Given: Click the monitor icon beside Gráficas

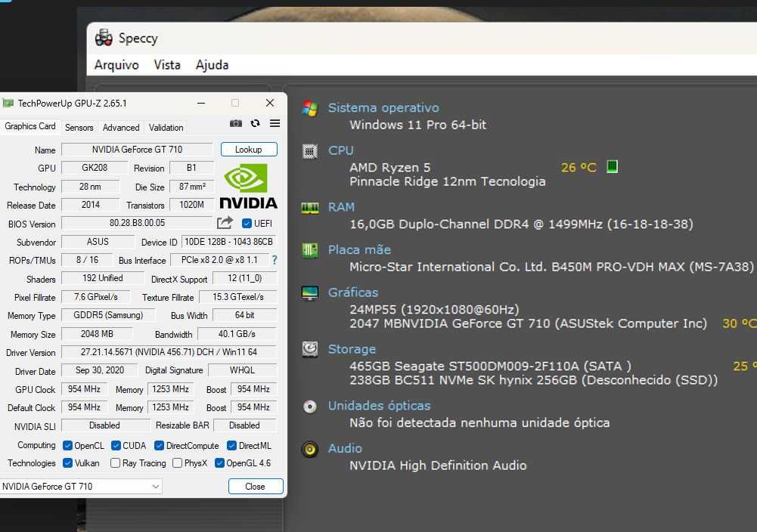Looking at the screenshot, I should point(310,292).
